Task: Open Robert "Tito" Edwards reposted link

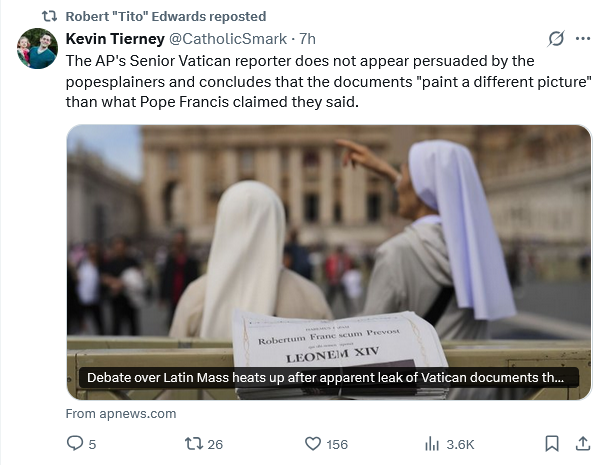Action: coord(165,16)
